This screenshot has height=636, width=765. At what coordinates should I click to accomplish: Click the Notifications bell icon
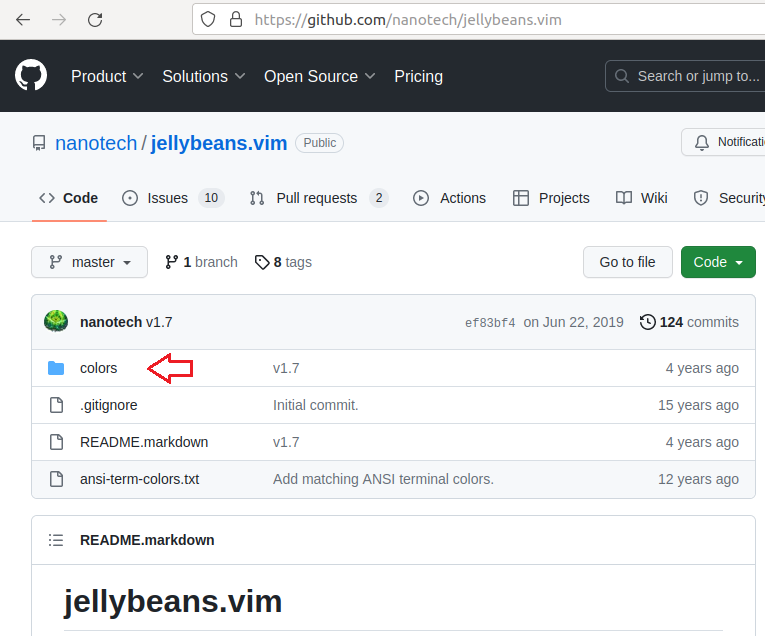coord(702,142)
